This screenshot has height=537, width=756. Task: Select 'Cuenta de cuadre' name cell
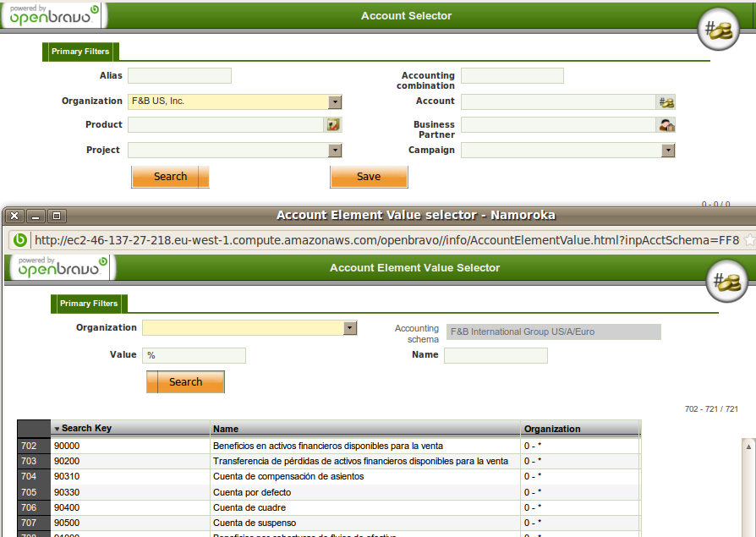365,507
